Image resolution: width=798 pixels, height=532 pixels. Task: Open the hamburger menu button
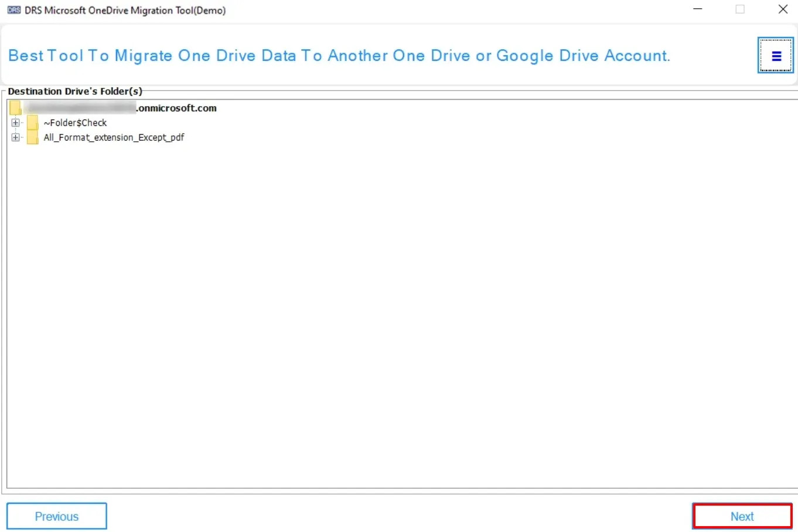click(776, 56)
